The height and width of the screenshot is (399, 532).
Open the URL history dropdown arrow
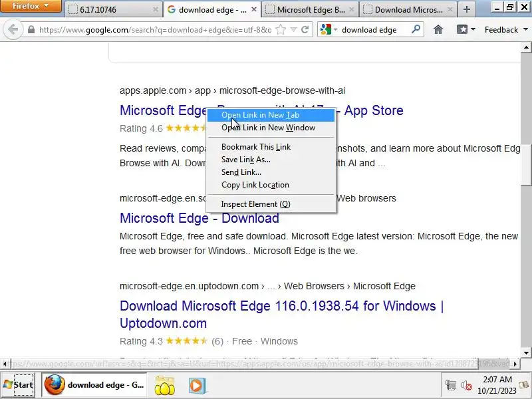[x=294, y=30]
